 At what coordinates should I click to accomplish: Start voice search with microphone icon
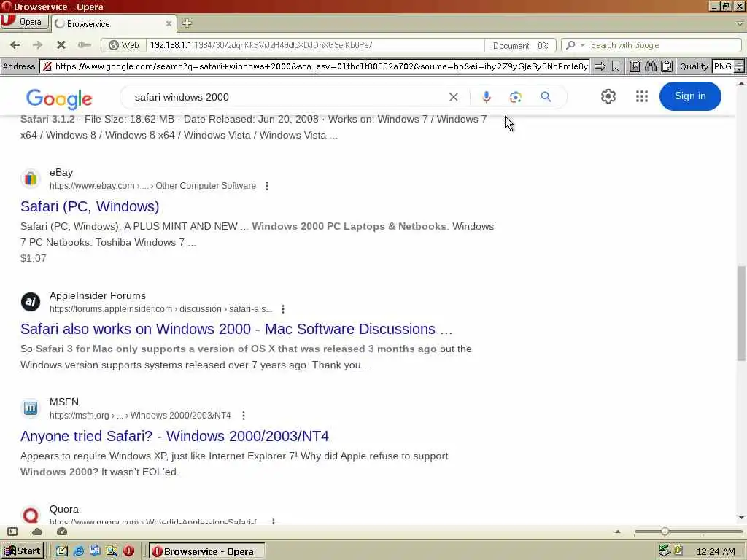[x=486, y=97]
